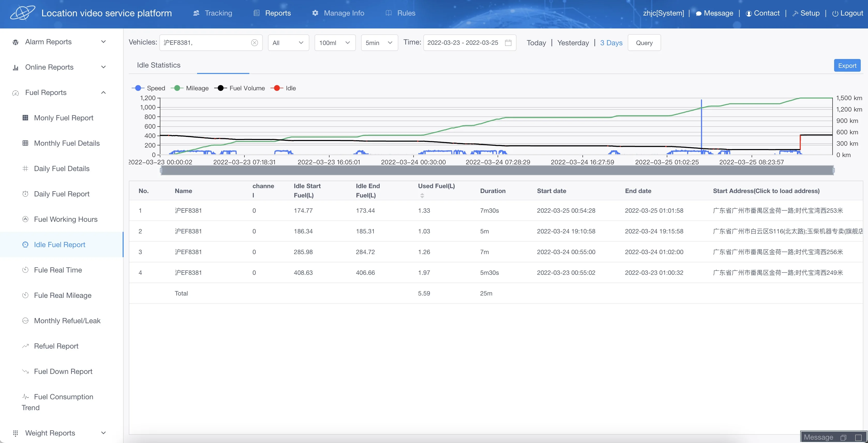
Task: Open the 5min duration dropdown
Action: coord(379,43)
